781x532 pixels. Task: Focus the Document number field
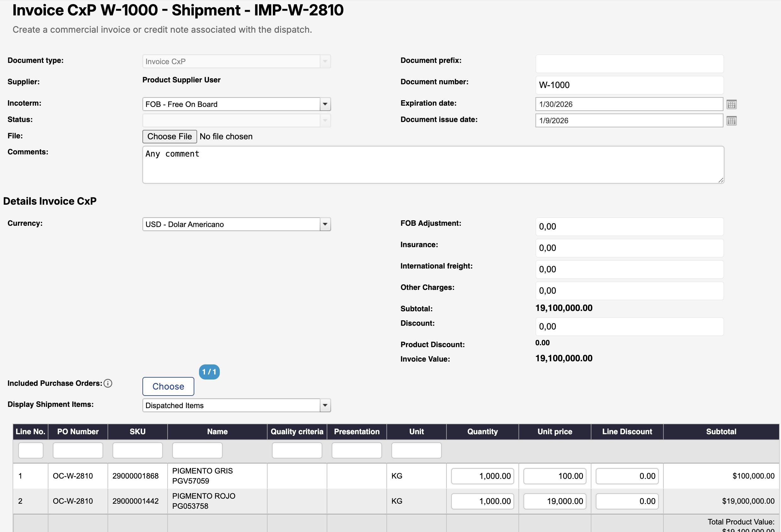[629, 85]
